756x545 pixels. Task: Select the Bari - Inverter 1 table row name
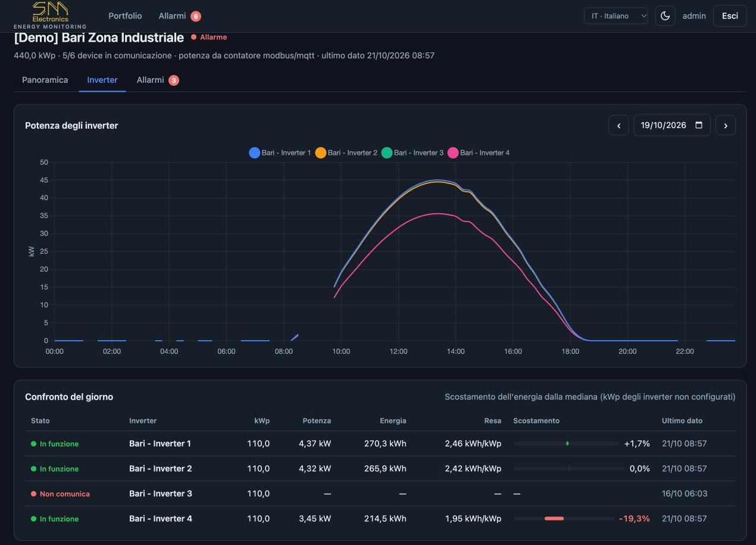[x=160, y=444]
